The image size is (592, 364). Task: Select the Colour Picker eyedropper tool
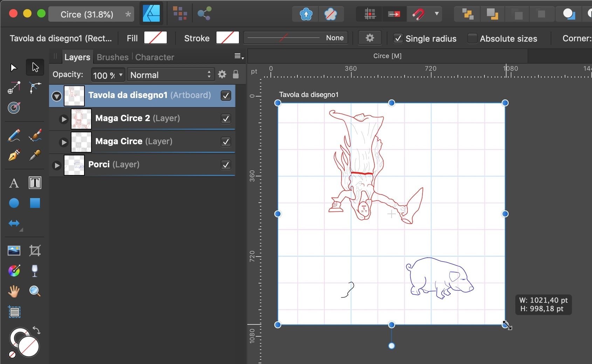pyautogui.click(x=35, y=155)
